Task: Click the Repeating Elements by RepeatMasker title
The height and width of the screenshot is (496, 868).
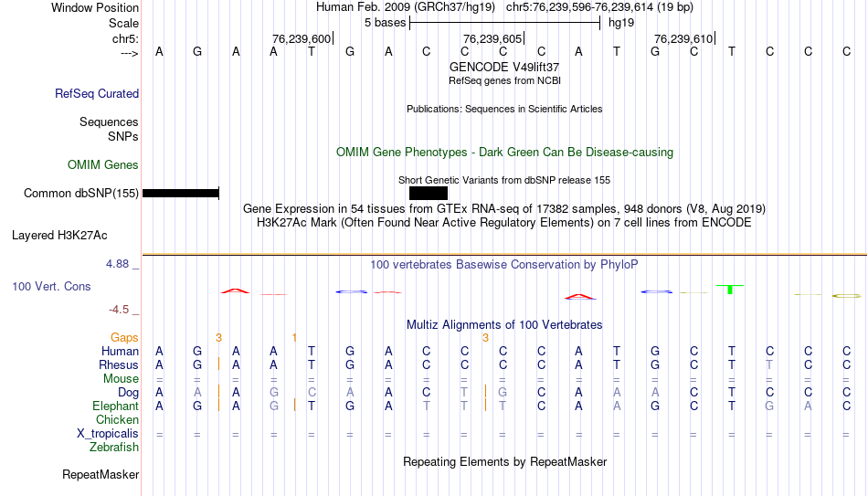Action: (x=505, y=461)
